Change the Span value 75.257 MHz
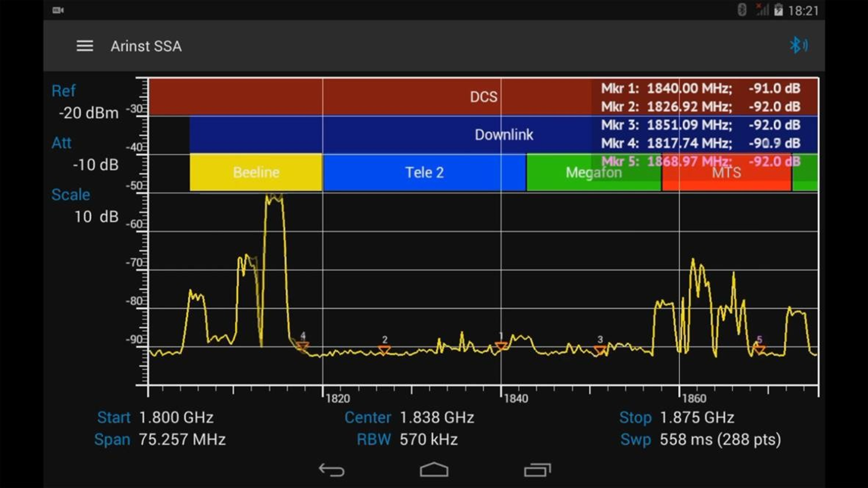Viewport: 868px width, 488px height. 182,439
